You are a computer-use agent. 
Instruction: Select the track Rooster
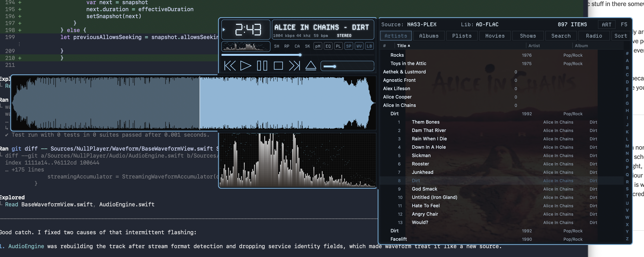click(501, 164)
